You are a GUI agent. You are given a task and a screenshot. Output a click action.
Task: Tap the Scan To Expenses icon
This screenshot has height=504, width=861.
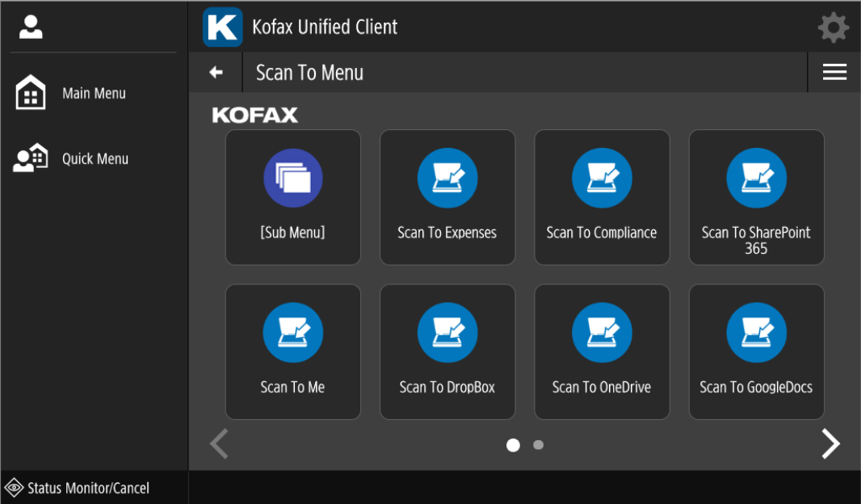[x=447, y=179]
